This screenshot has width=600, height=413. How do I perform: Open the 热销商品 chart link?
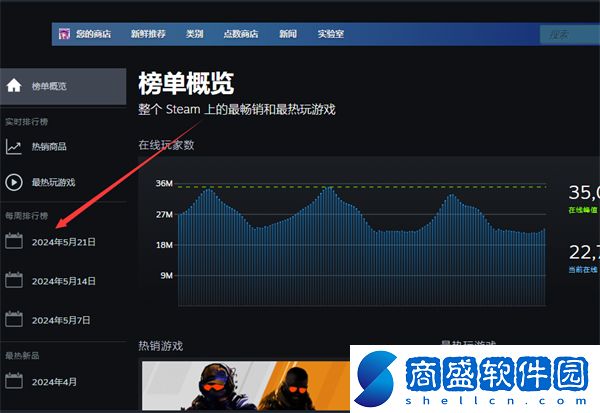(x=49, y=147)
